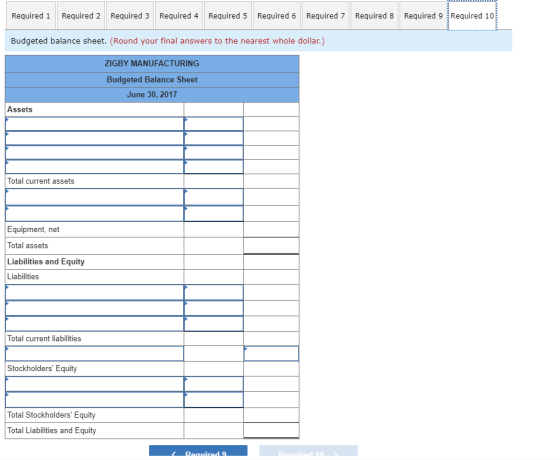
Task: Click first current asset amount field
Action: [214, 124]
